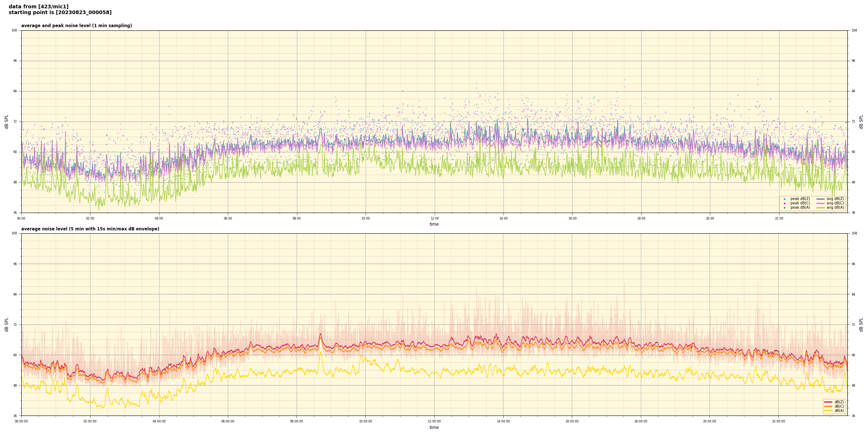Click the yellow dB(A) legend line in lower chart

(828, 410)
